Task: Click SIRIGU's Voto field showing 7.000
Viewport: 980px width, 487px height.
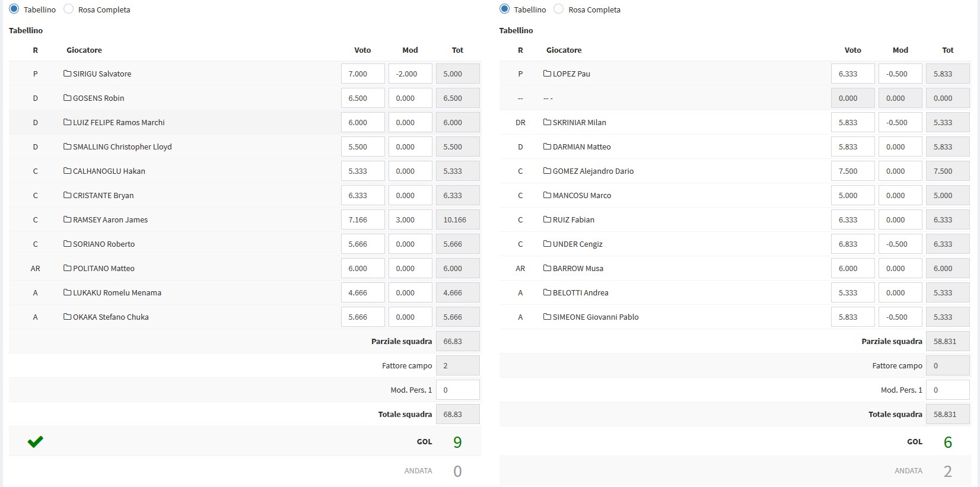Action: (362, 74)
